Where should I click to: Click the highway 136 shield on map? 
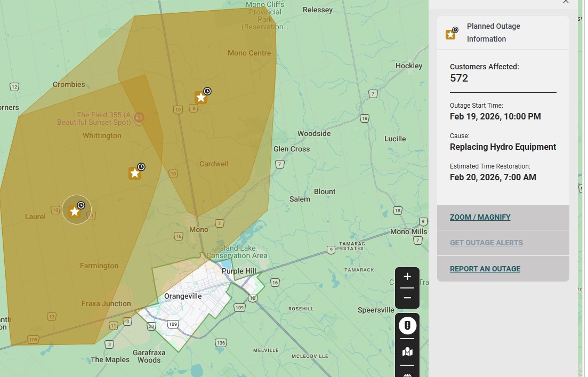(x=221, y=342)
